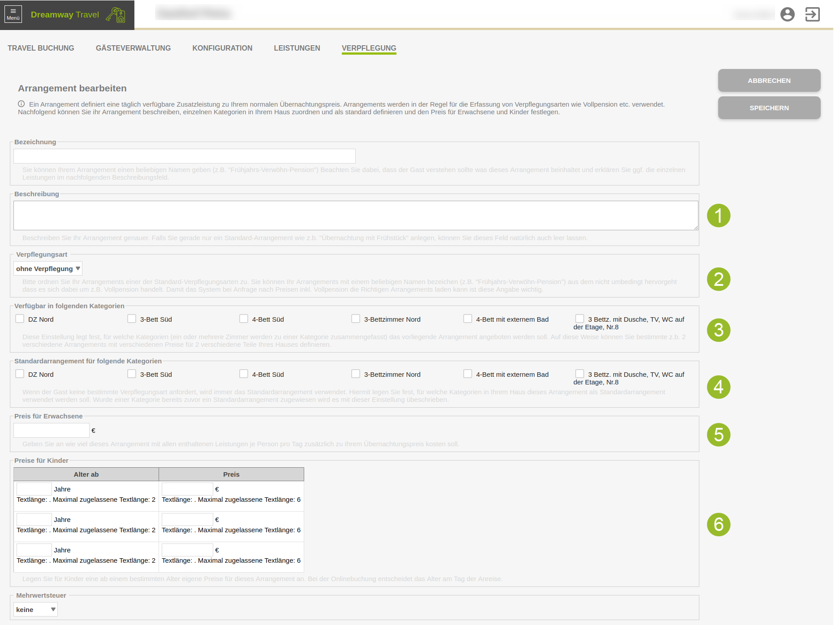Check 4-Bett mit externem Bad availability

pos(468,319)
